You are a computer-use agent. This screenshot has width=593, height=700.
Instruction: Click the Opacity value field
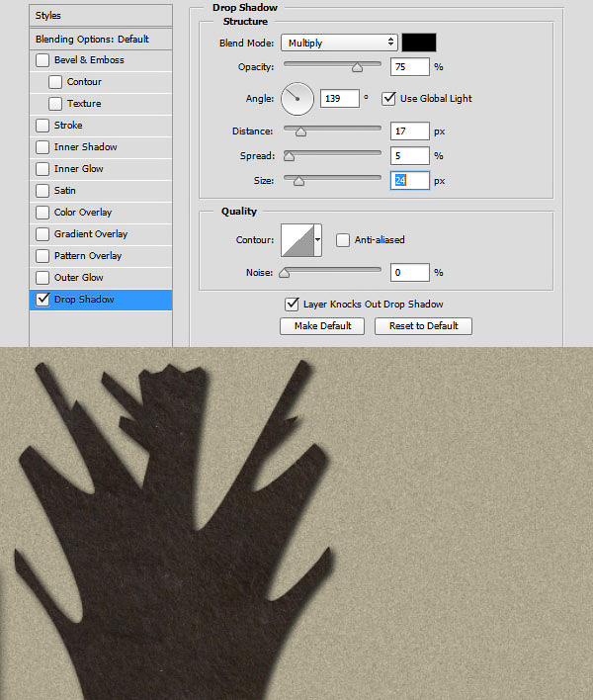[x=410, y=67]
